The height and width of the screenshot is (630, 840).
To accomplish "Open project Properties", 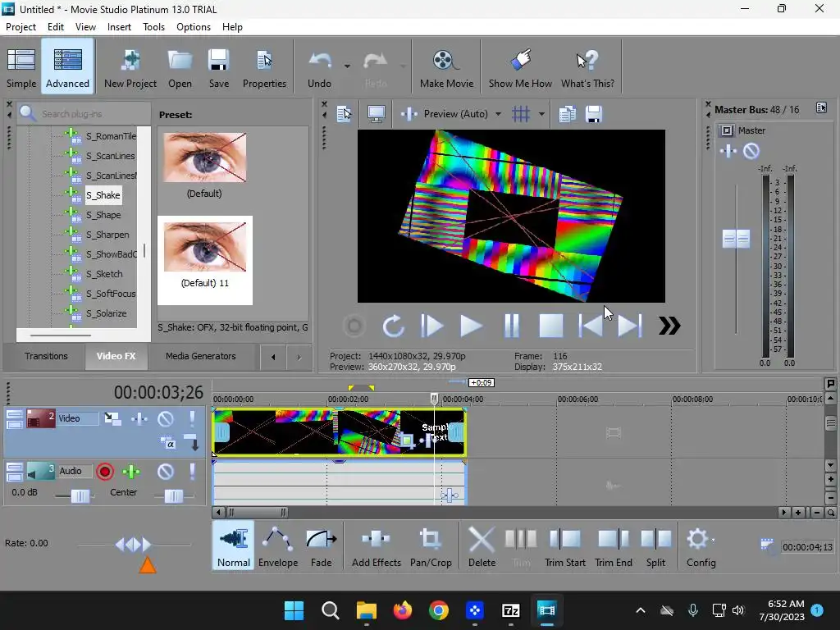I will point(264,67).
